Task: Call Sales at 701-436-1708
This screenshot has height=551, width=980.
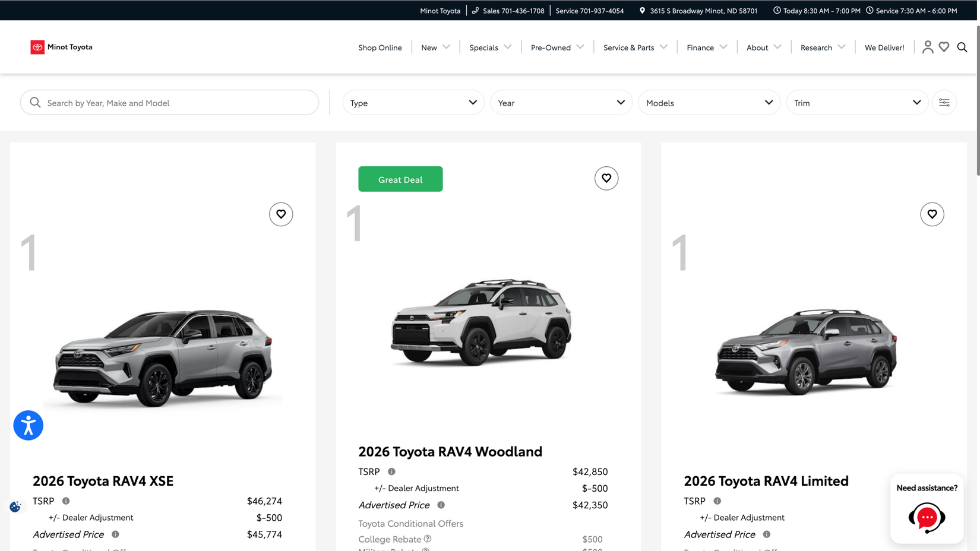Action: tap(513, 11)
